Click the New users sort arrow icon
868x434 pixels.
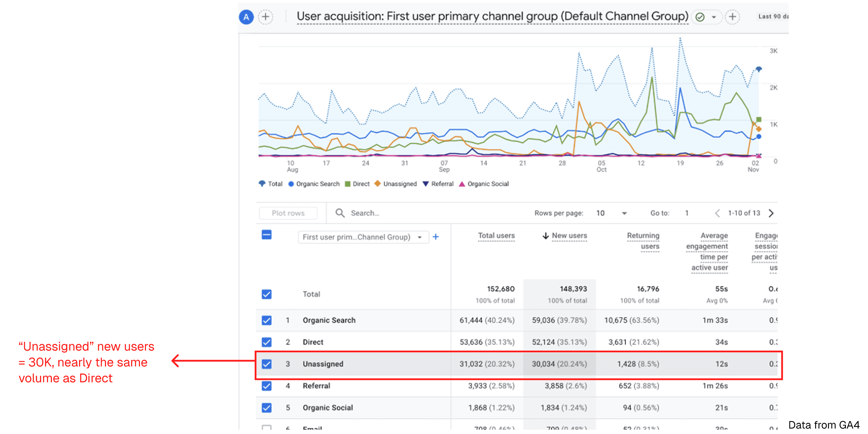pos(545,236)
